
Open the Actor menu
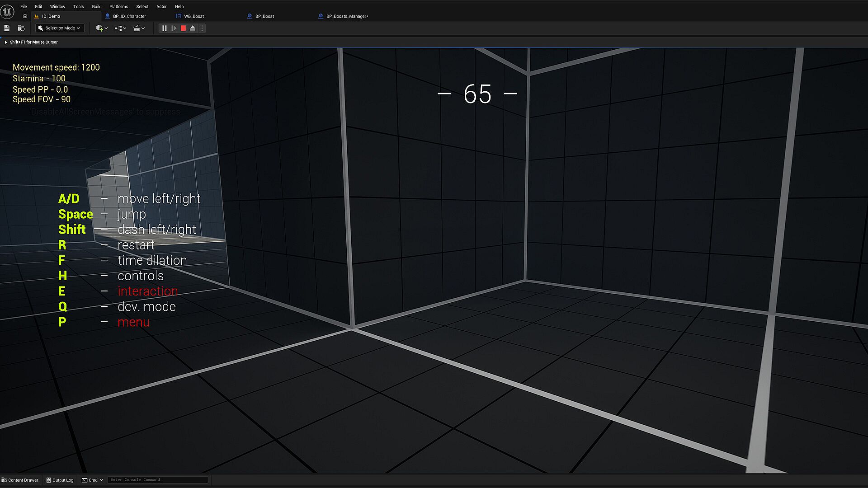161,7
